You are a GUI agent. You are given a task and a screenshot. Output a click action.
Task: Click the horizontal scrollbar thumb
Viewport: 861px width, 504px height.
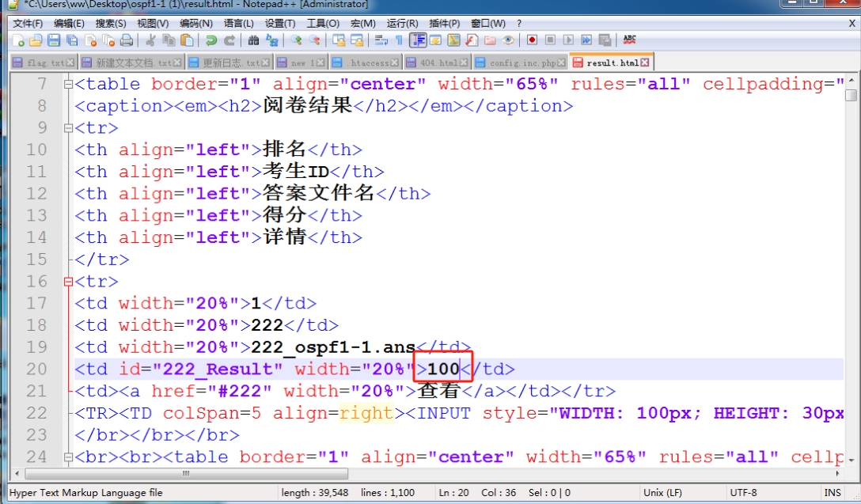(186, 473)
